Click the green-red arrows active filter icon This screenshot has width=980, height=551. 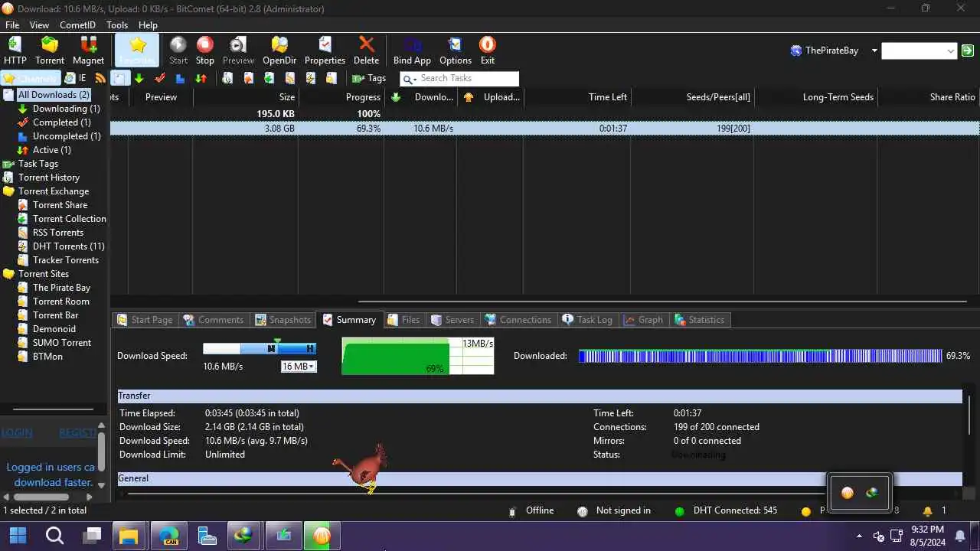tap(201, 78)
